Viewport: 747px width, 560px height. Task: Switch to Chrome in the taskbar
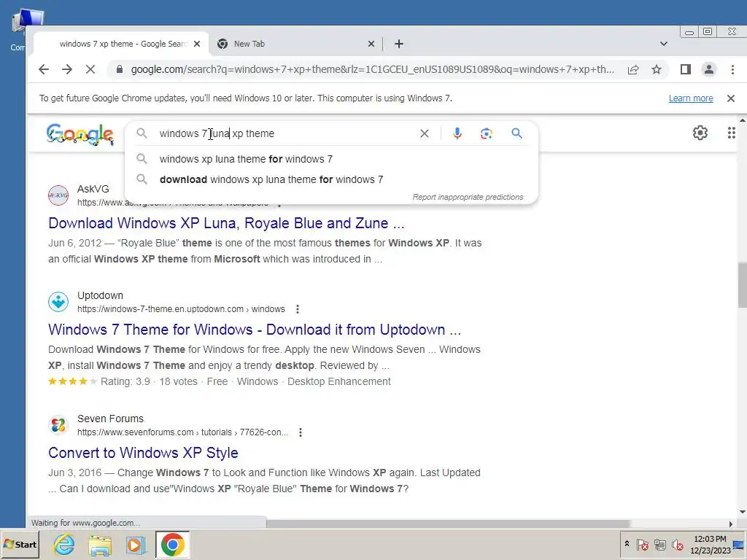tap(172, 545)
